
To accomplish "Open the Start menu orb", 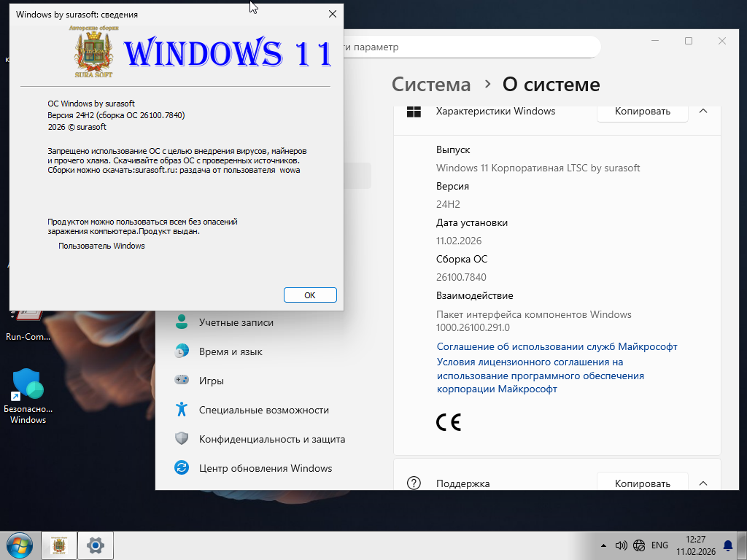I will click(20, 545).
